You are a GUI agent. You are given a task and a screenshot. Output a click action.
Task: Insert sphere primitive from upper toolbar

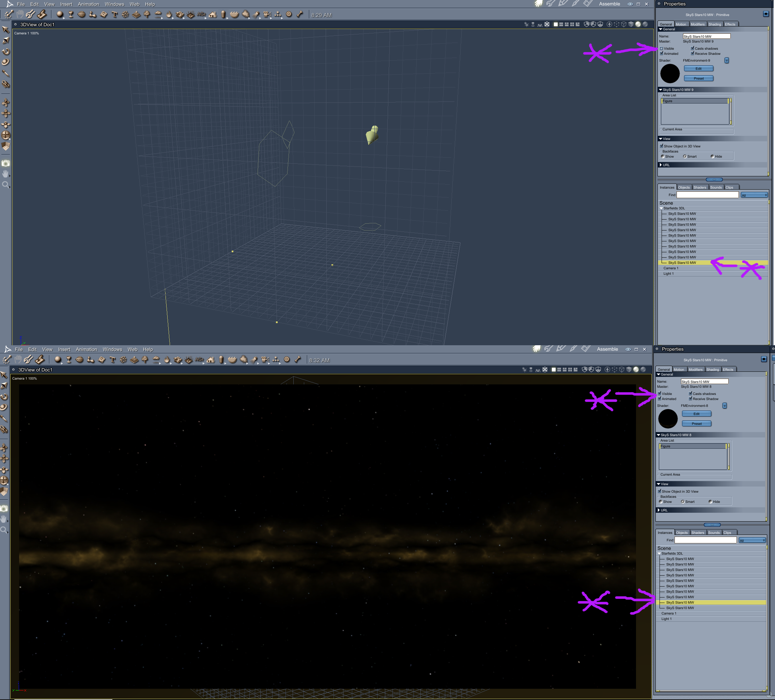click(x=60, y=15)
